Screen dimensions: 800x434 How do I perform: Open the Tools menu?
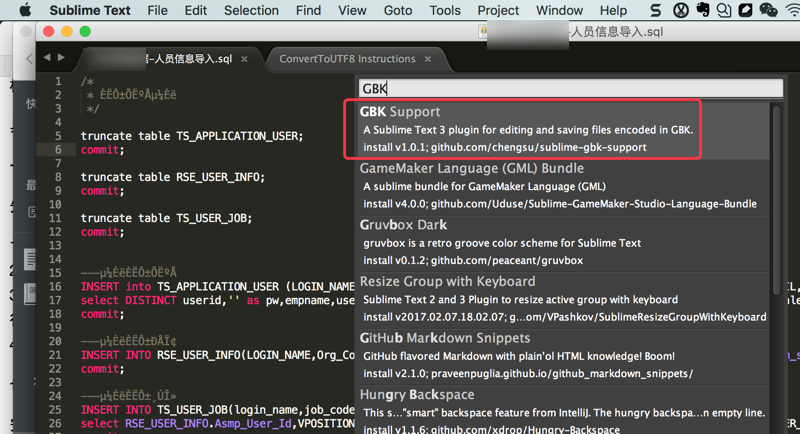[445, 10]
